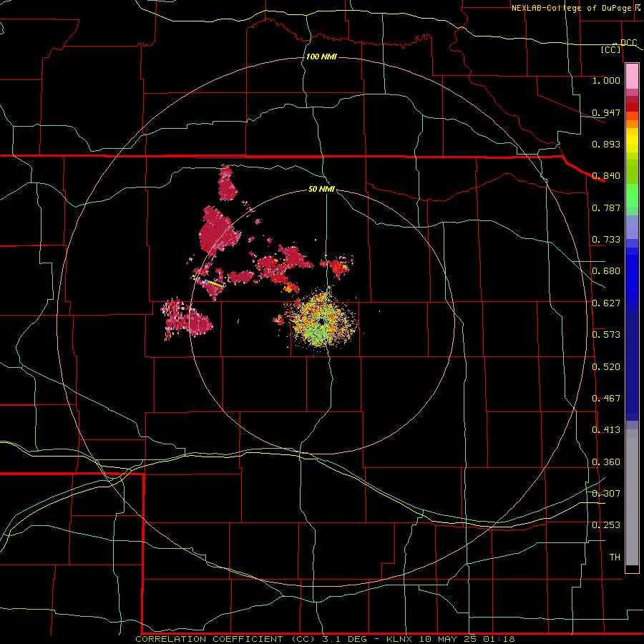
Task: Click the KLNX station identifier
Action: coord(399,639)
